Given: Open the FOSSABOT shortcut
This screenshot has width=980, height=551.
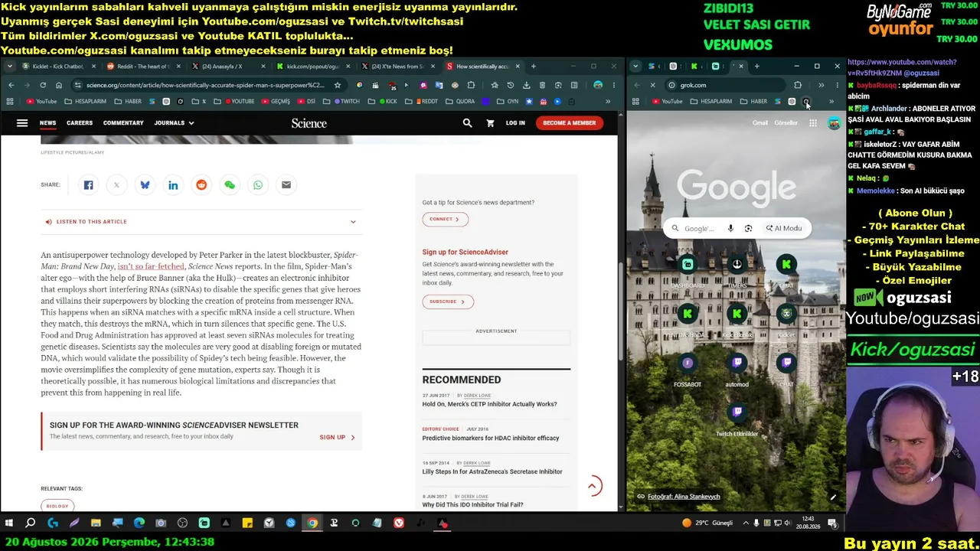Looking at the screenshot, I should 688,368.
